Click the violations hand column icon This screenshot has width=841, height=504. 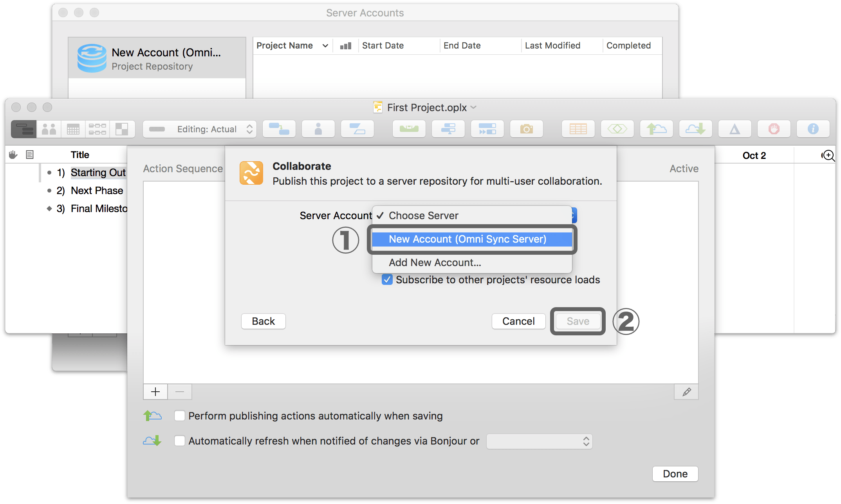tap(13, 155)
